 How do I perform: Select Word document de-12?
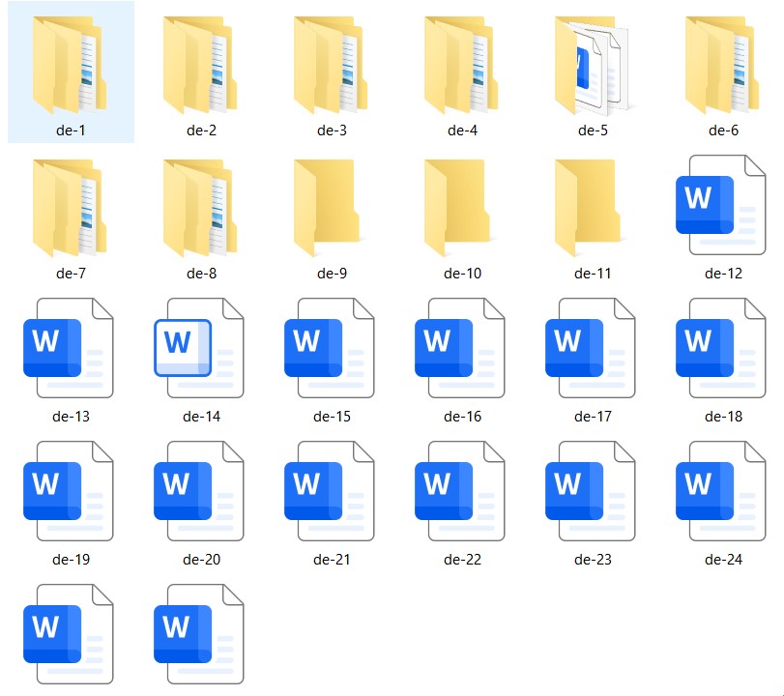tap(722, 205)
